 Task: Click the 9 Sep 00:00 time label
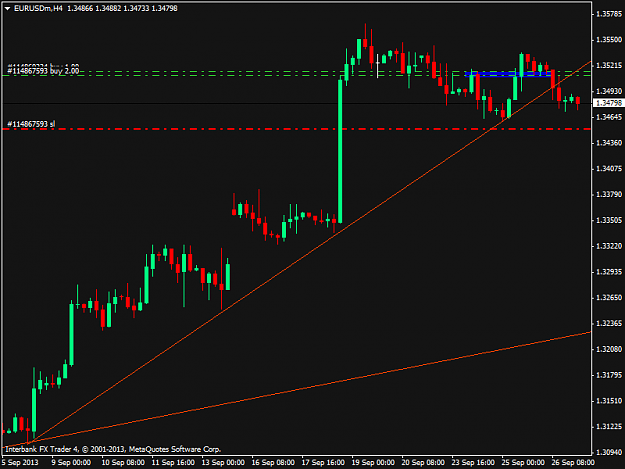coord(71,463)
